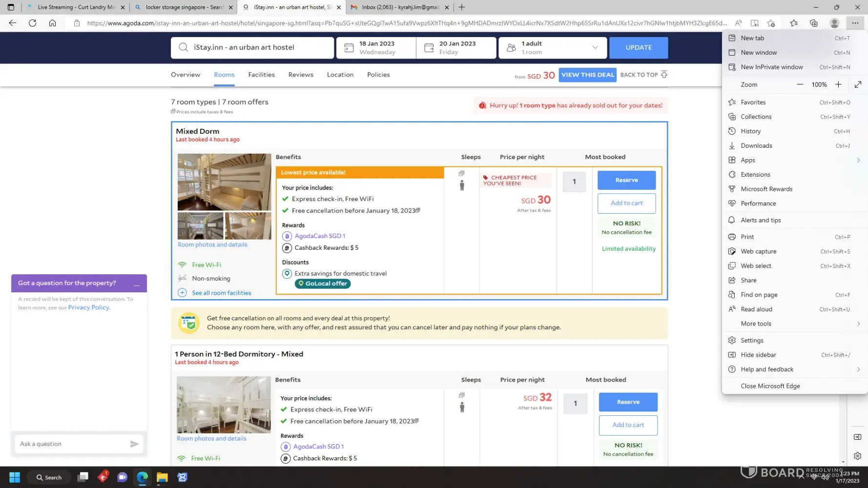Close the locker storage singapore tab

coord(231,7)
